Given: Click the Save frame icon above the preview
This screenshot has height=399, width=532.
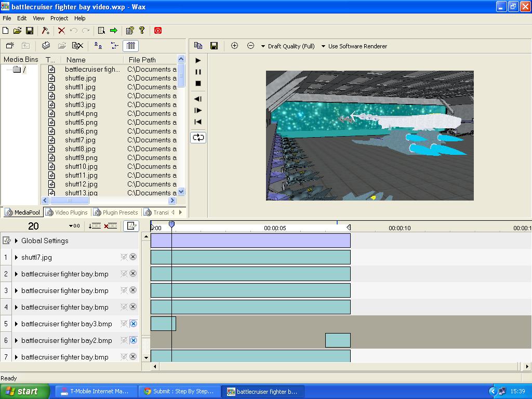Looking at the screenshot, I should (x=214, y=45).
